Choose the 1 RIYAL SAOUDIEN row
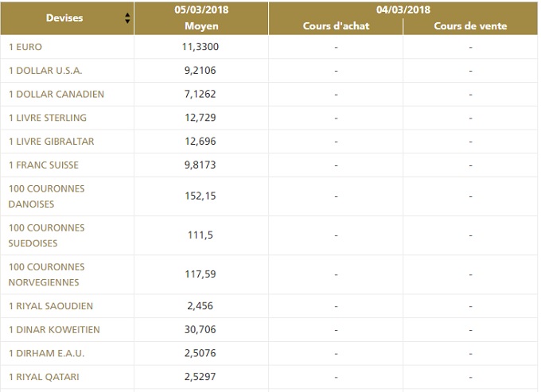 (51, 305)
